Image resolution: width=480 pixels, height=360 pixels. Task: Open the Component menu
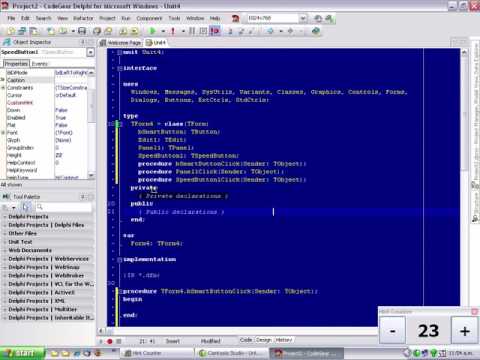pyautogui.click(x=149, y=18)
